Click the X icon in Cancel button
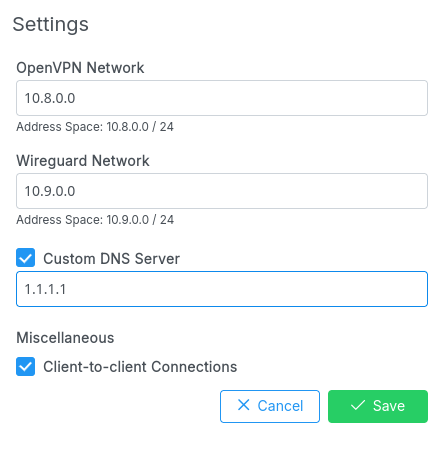This screenshot has height=451, width=444. [244, 405]
